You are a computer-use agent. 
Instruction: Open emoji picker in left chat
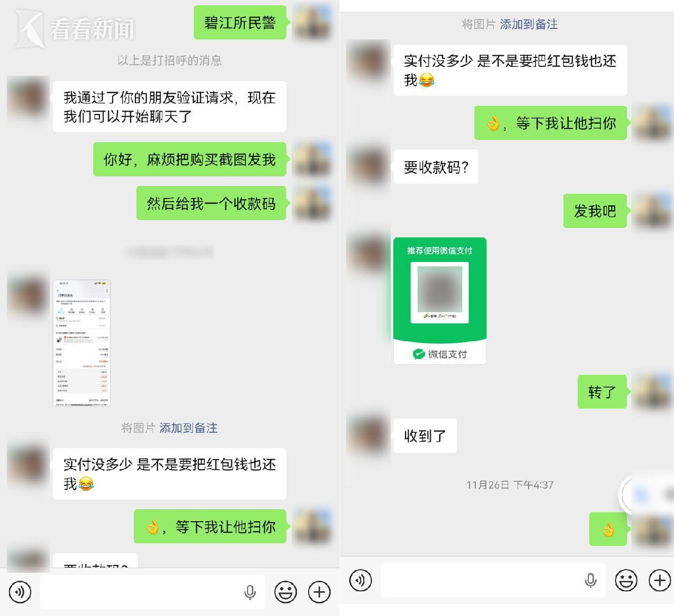(285, 592)
